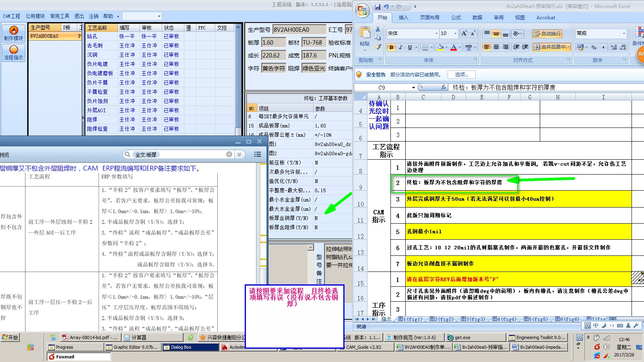Click the cell borders icon
The width and height of the screenshot is (644, 362).
point(425,47)
